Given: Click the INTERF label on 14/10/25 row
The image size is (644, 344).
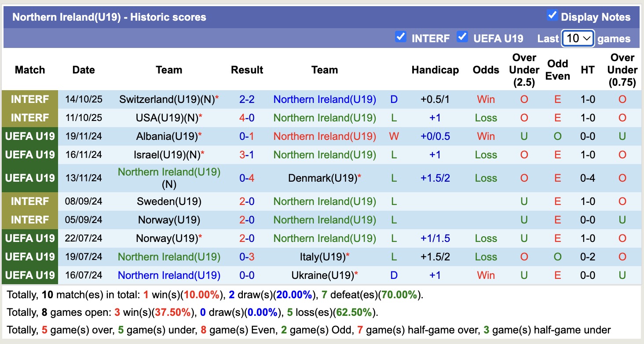Looking at the screenshot, I should point(30,99).
